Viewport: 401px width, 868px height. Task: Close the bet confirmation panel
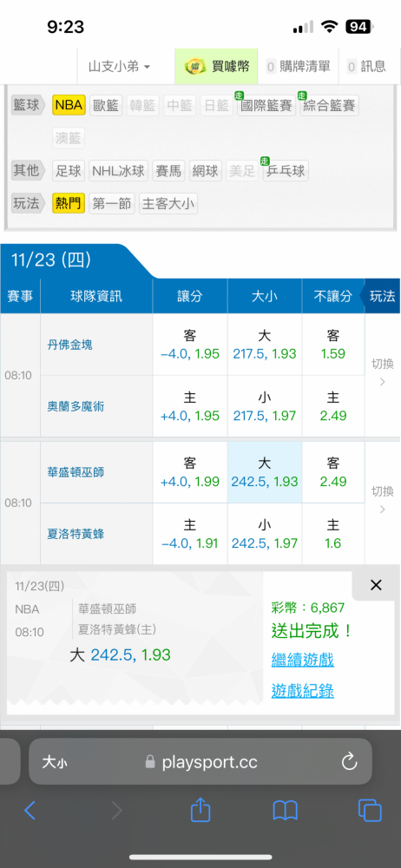376,585
